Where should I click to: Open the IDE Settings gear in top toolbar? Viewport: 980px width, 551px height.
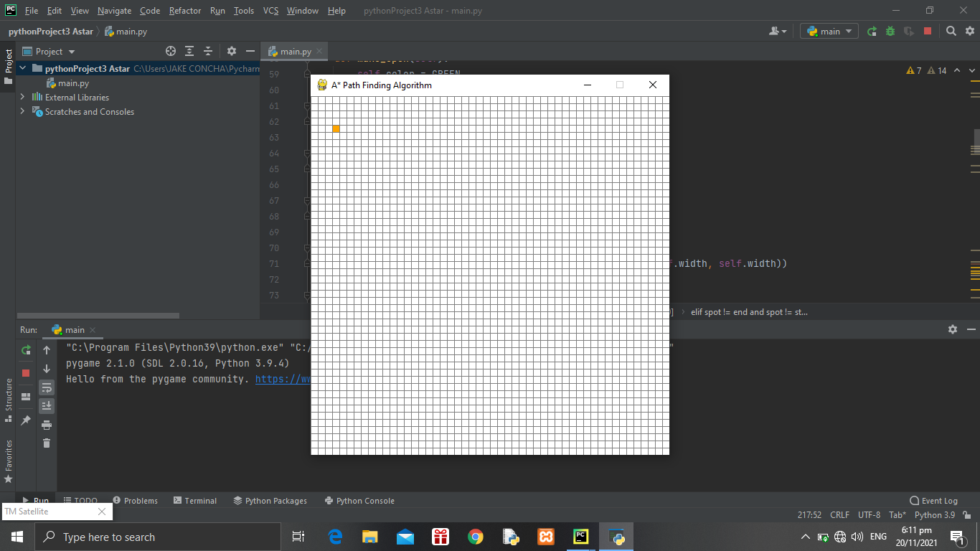pos(969,32)
